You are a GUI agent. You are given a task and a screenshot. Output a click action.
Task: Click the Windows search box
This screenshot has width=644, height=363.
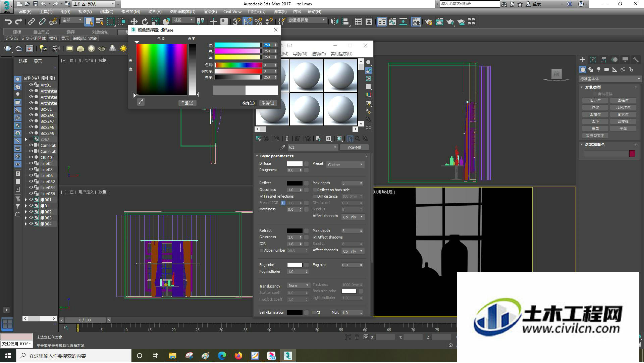74,356
